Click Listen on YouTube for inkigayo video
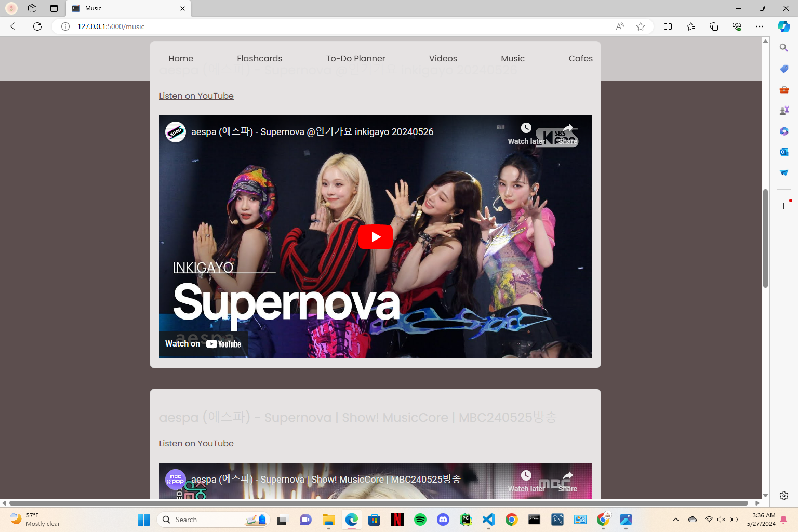The width and height of the screenshot is (798, 532). pyautogui.click(x=196, y=96)
